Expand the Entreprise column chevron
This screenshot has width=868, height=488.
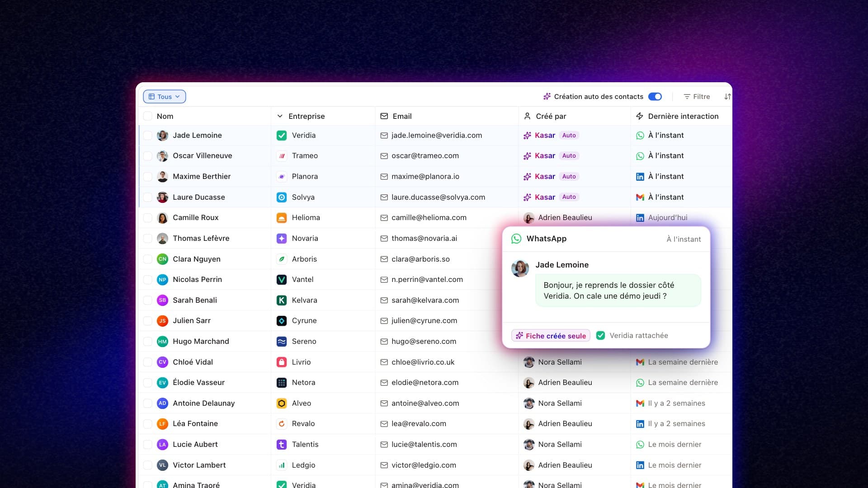pyautogui.click(x=279, y=116)
